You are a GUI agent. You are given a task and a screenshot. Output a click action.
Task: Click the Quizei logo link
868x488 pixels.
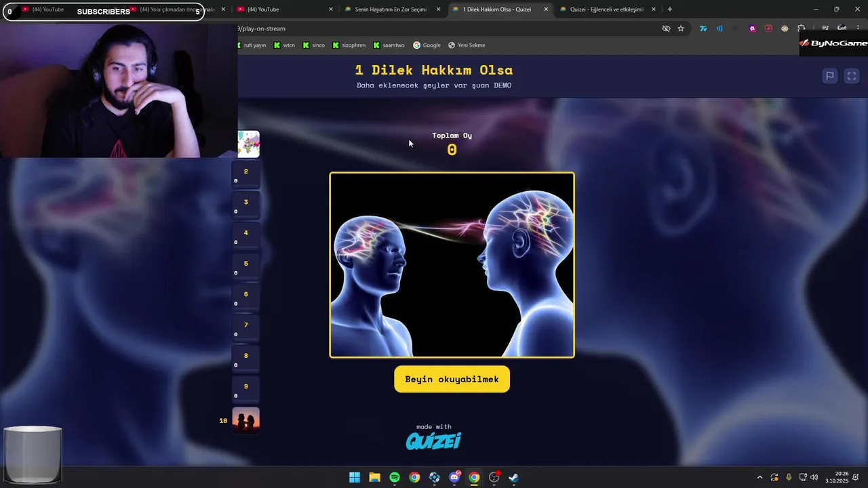433,441
